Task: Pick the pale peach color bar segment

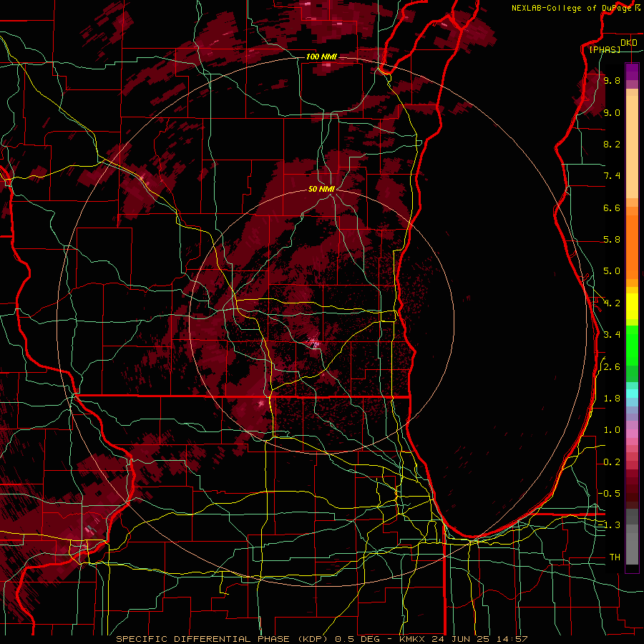Action: click(632, 147)
